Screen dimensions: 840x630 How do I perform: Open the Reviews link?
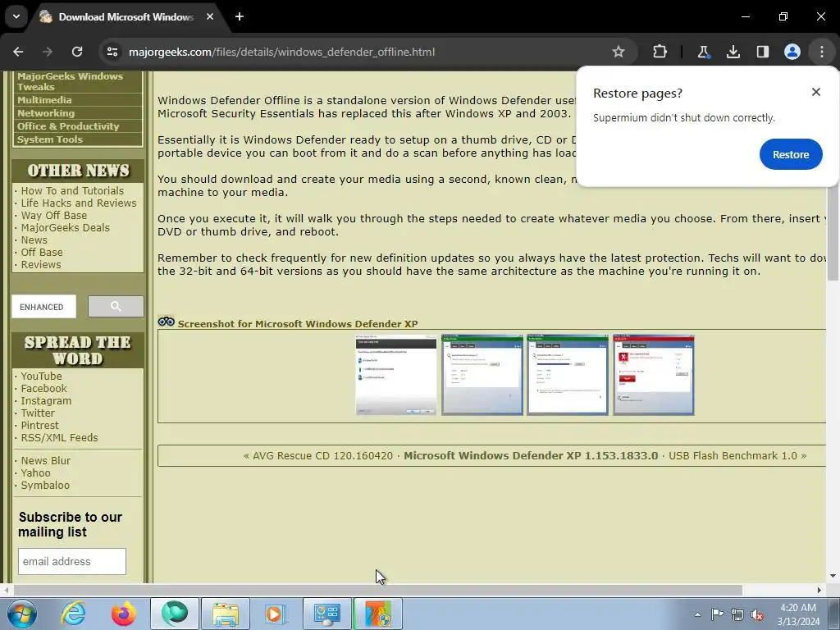[x=41, y=265]
